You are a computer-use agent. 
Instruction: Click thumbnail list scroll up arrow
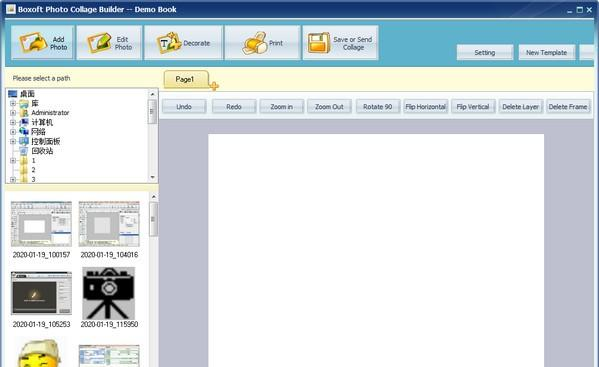click(154, 197)
